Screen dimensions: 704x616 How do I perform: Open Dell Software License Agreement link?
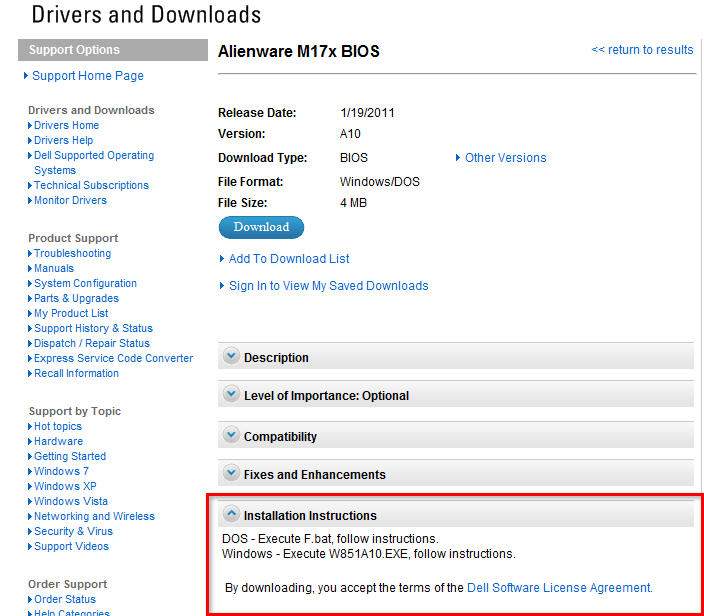560,588
